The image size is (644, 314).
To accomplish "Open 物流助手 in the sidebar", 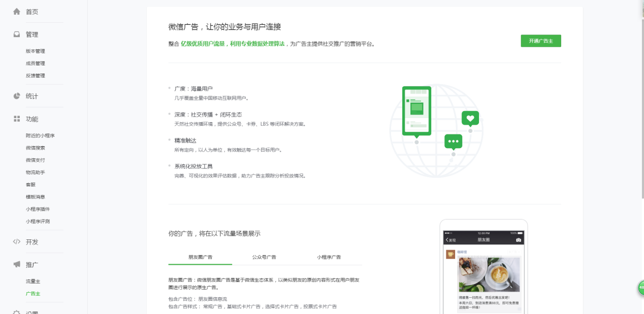I will [36, 172].
